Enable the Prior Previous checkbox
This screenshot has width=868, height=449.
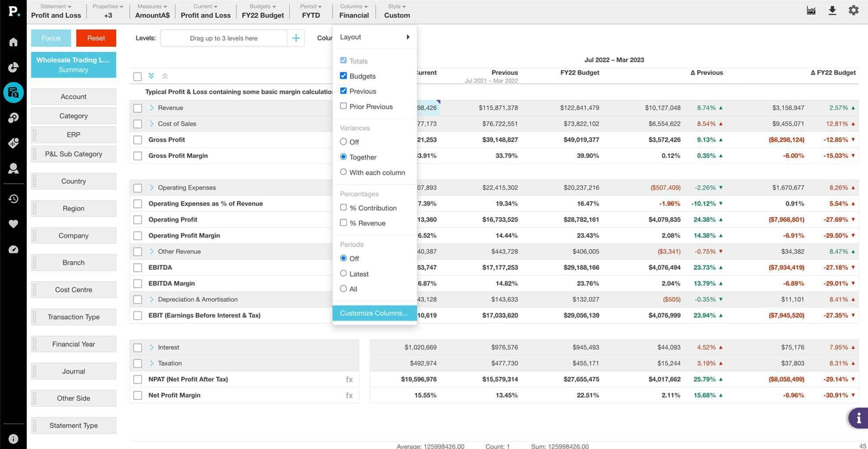pyautogui.click(x=343, y=106)
